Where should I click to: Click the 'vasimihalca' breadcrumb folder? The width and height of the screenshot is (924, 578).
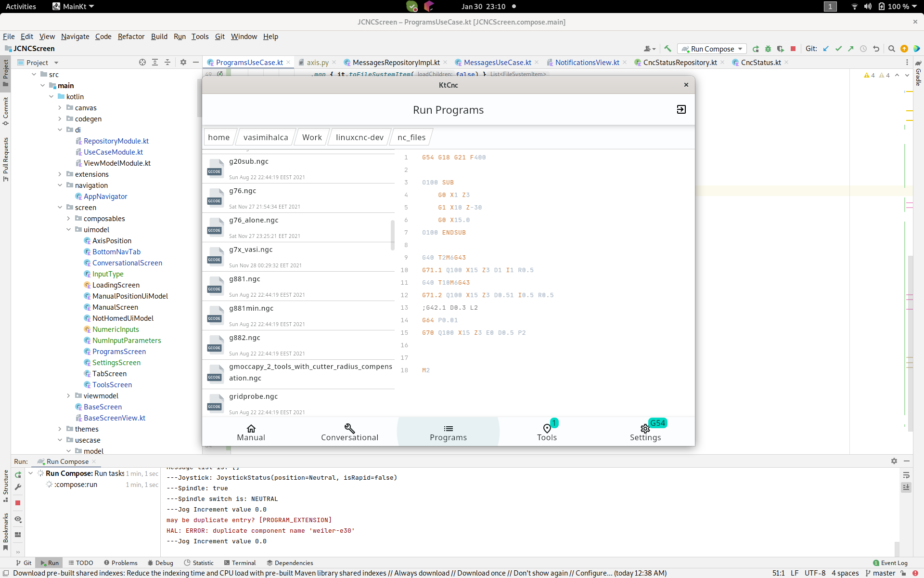(266, 137)
